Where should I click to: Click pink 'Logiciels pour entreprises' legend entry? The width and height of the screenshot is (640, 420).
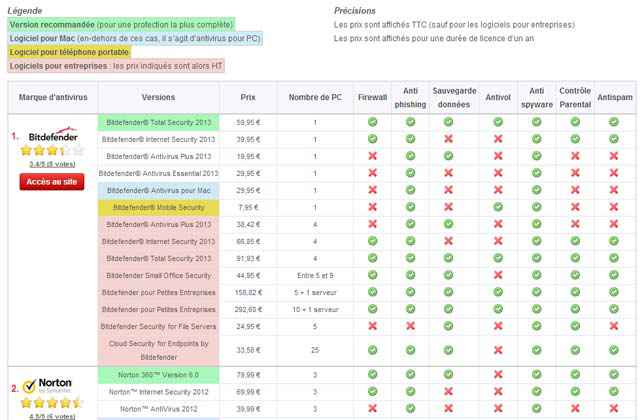116,66
